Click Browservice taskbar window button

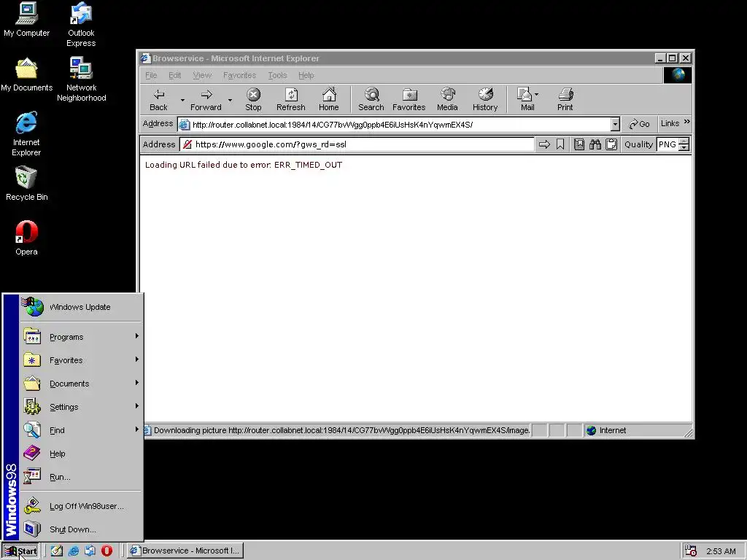[185, 551]
